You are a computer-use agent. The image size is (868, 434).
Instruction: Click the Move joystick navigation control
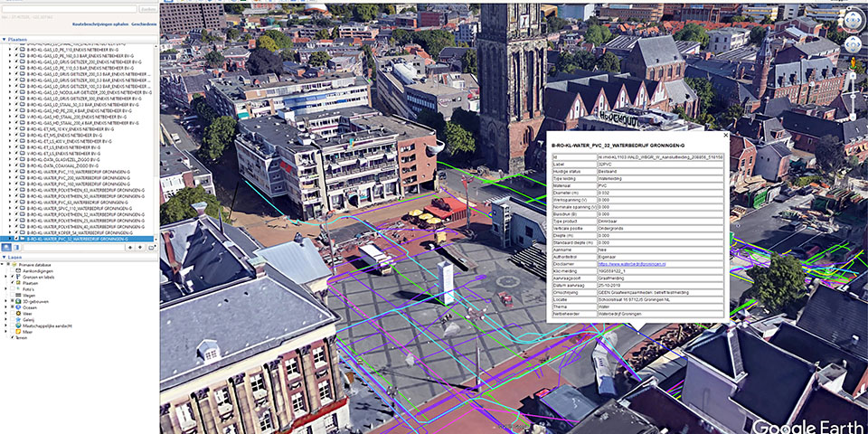point(853,44)
